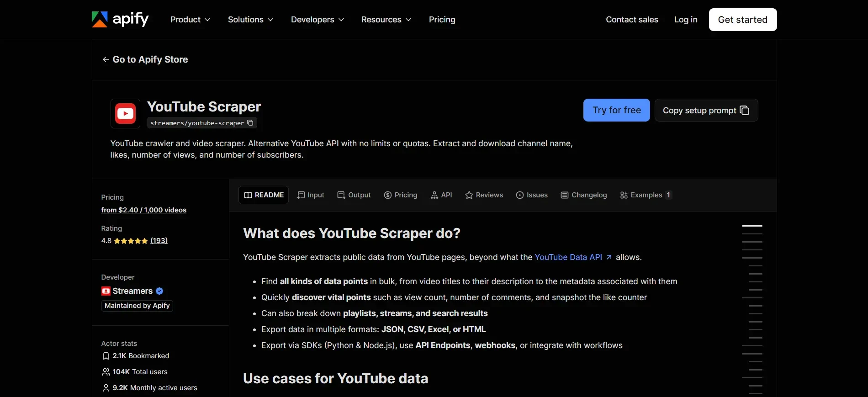This screenshot has width=868, height=397.
Task: Switch to the Input tab
Action: tap(311, 195)
